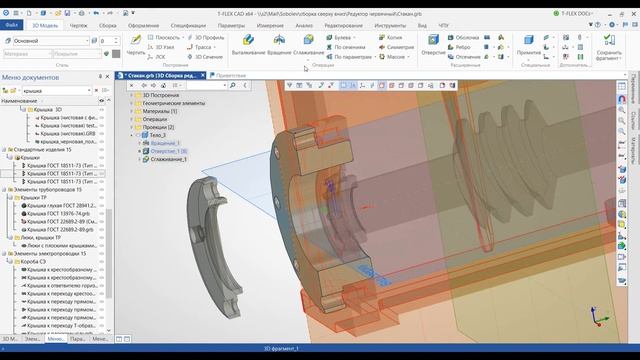Image resolution: width=640 pixels, height=360 pixels.
Task: Select the Примитив tool
Action: pos(529,44)
